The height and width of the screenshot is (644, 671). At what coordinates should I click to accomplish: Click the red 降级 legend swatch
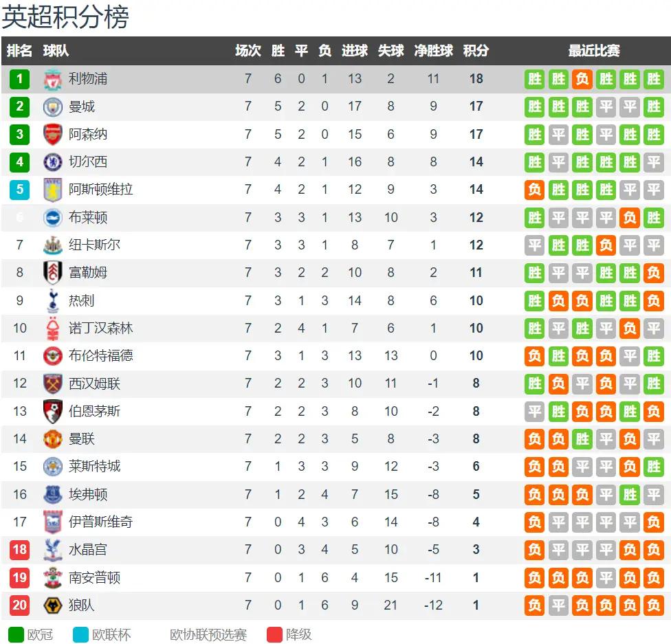click(x=275, y=634)
